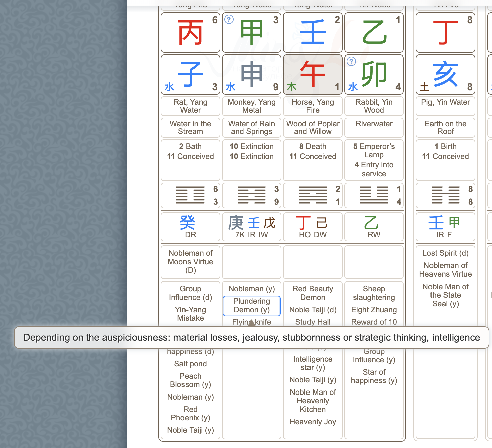Open the Sheep slaughtering star
Image resolution: width=492 pixels, height=448 pixels.
374,293
